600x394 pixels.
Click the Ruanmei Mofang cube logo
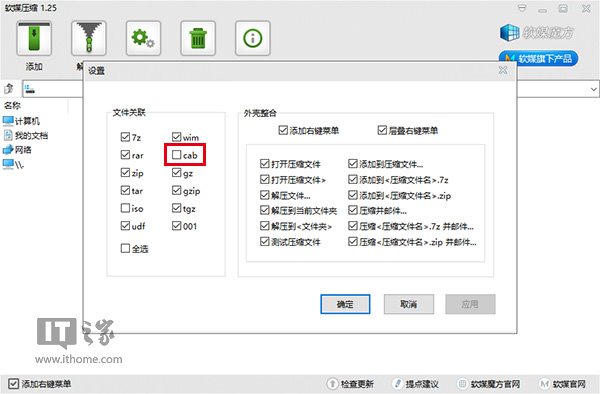510,33
